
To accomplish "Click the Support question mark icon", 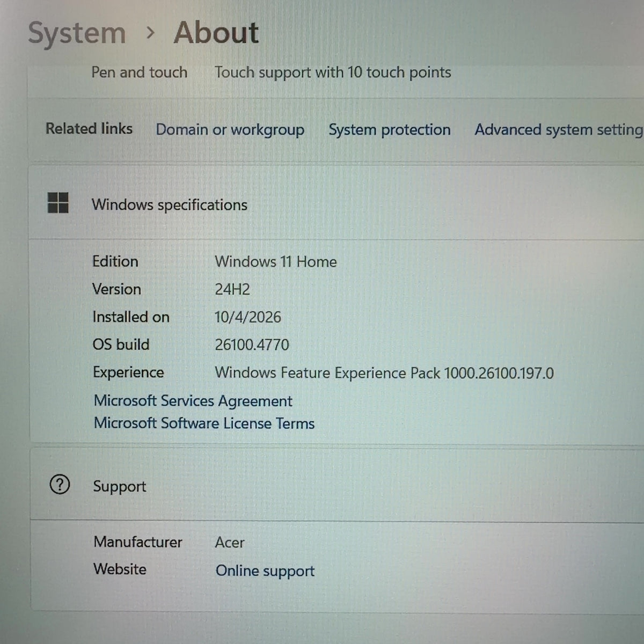I will coord(60,485).
